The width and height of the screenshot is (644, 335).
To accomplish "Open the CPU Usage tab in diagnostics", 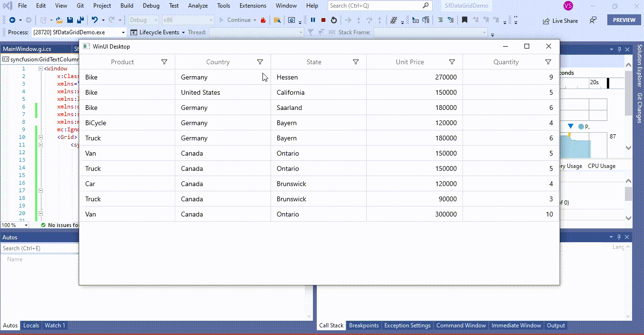I will (x=602, y=166).
